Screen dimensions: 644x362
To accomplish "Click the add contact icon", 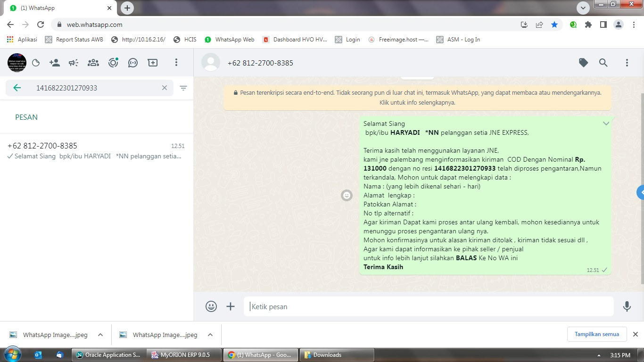I will [x=54, y=63].
